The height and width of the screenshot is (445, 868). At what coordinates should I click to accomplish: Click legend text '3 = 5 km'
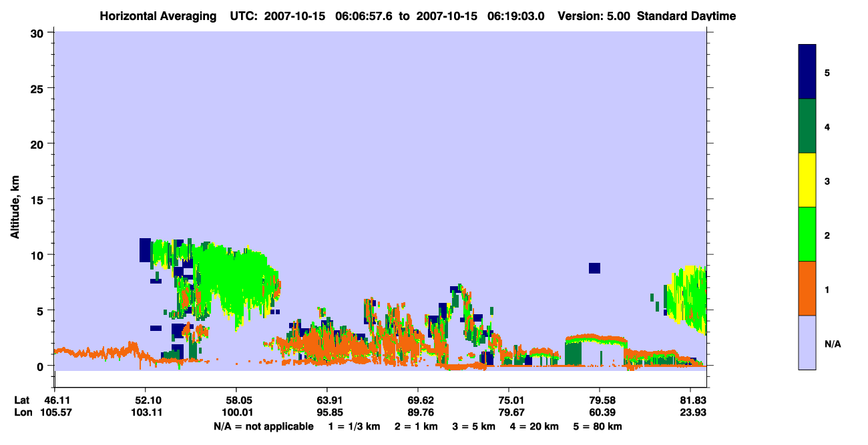(x=474, y=426)
